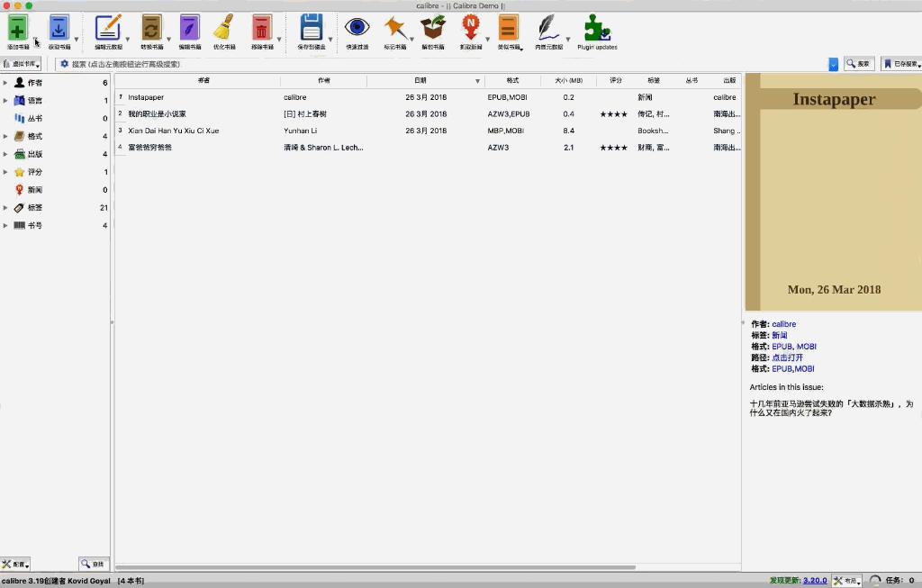922x588 pixels.
Task: Open the Save to disk dropdown arrow
Action: tap(330, 40)
